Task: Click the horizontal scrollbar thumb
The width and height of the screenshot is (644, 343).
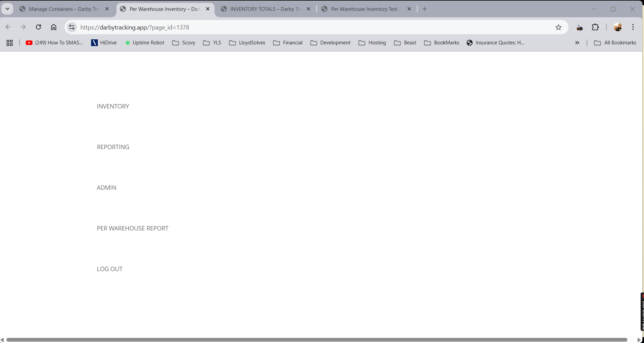Action: coord(317,340)
